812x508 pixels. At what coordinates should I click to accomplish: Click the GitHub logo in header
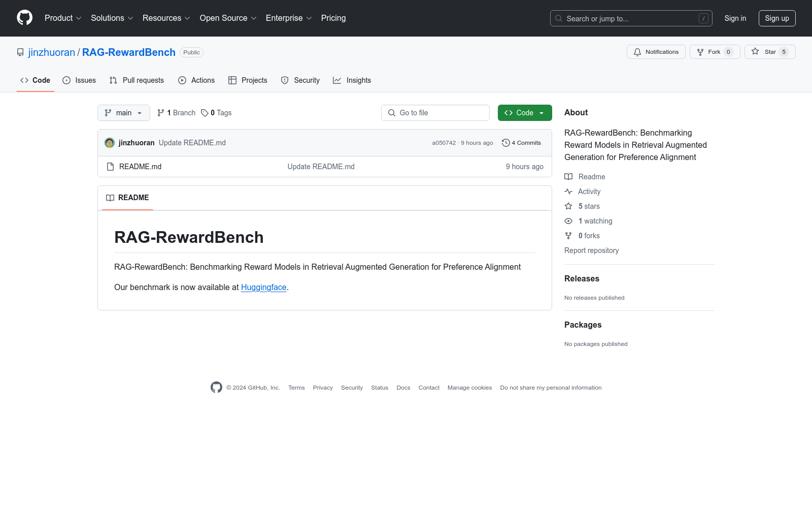point(24,18)
